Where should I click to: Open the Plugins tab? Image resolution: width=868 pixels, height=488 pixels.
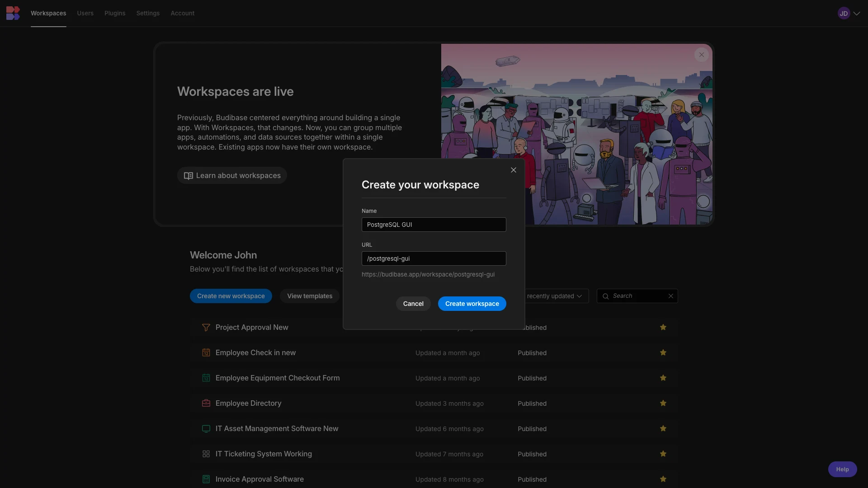[x=115, y=13]
